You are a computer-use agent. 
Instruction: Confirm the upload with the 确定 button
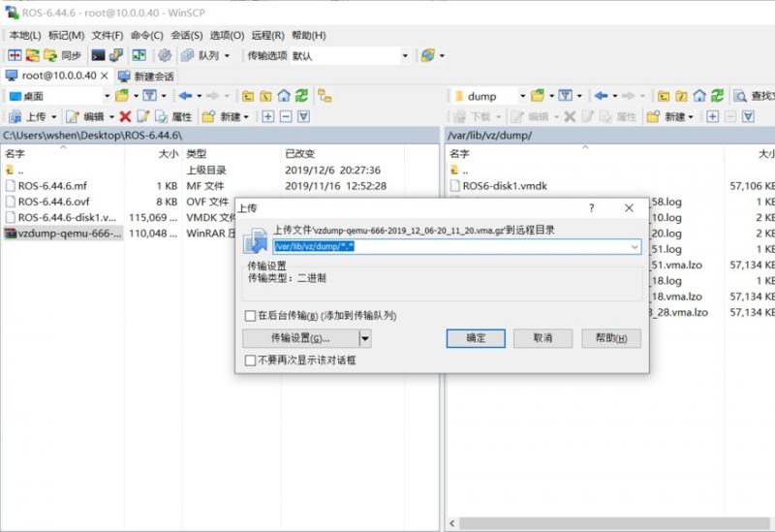pos(476,338)
